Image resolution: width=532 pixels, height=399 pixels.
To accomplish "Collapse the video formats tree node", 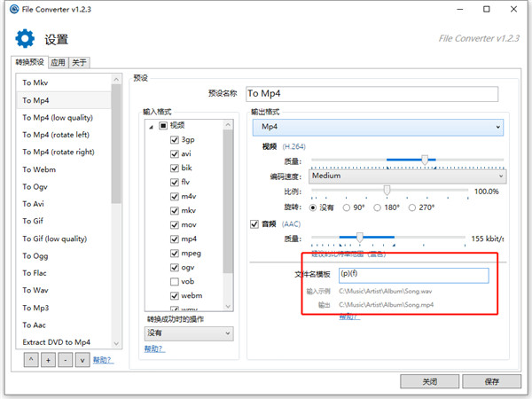I will (152, 127).
